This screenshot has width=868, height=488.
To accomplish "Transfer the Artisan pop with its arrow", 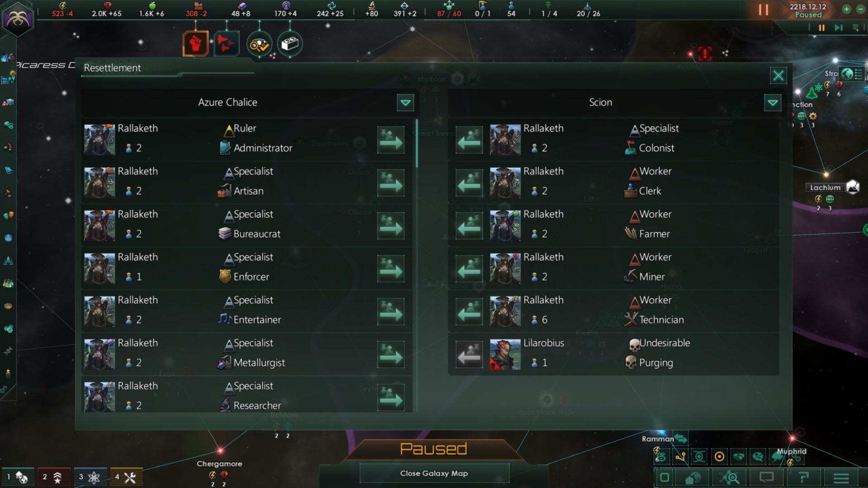I will (391, 183).
